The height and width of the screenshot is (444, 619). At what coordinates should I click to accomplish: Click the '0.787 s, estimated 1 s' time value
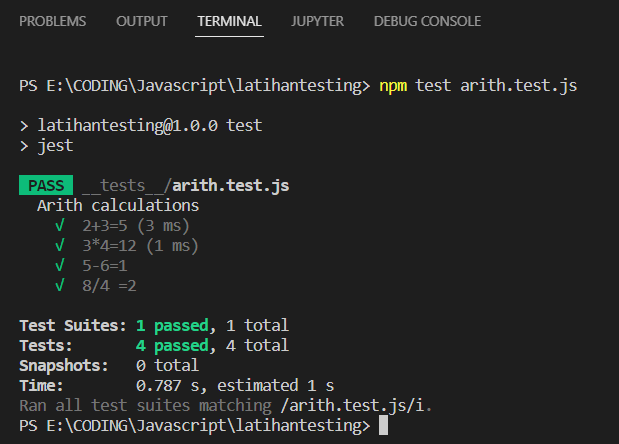(235, 386)
